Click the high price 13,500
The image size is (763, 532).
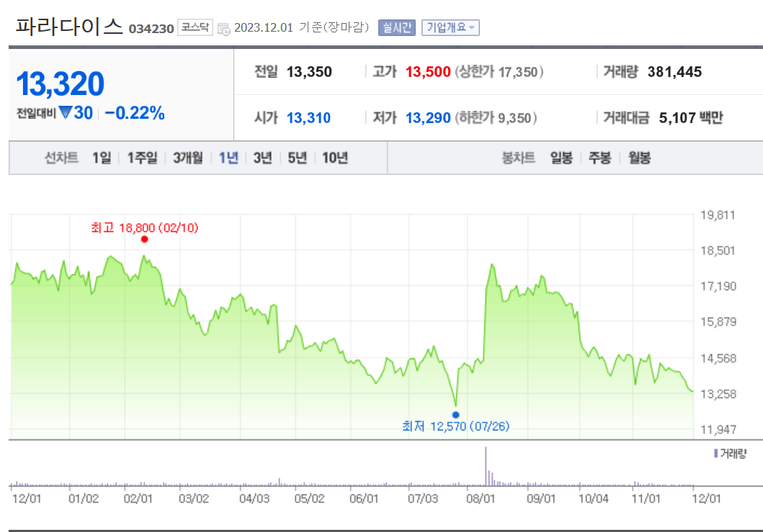pos(428,72)
